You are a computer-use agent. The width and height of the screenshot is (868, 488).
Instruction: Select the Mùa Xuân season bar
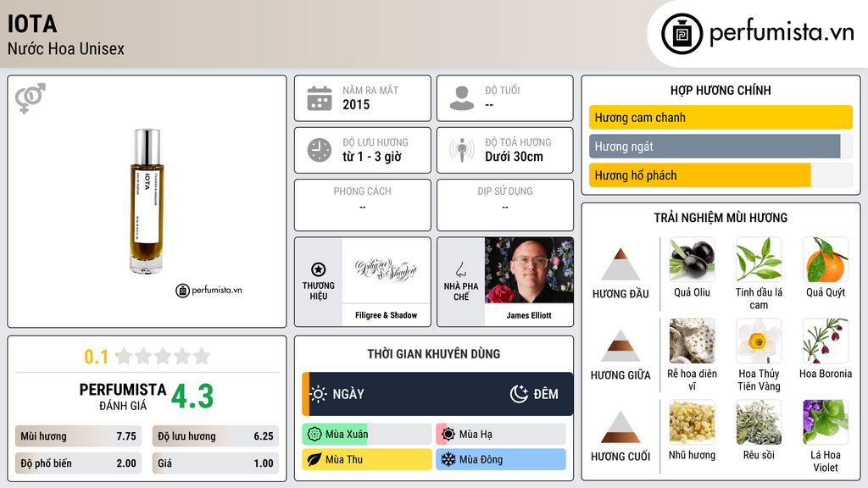366,435
